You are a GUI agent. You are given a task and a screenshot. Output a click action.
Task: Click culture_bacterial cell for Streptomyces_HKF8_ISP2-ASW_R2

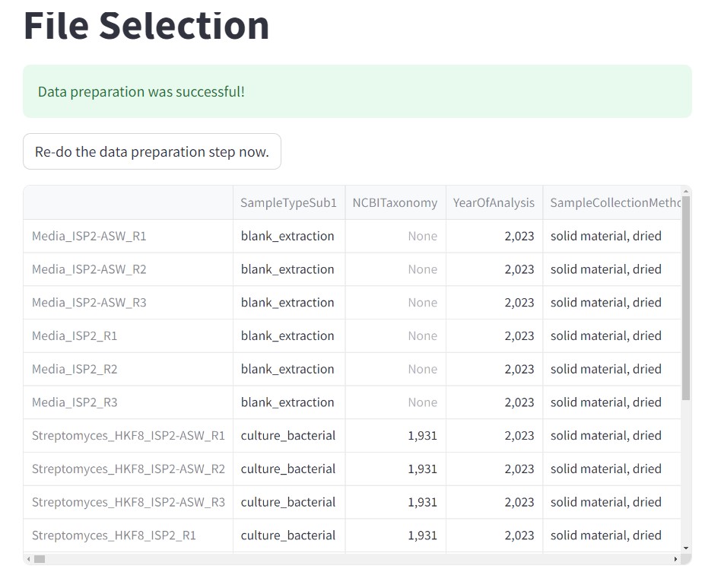287,469
